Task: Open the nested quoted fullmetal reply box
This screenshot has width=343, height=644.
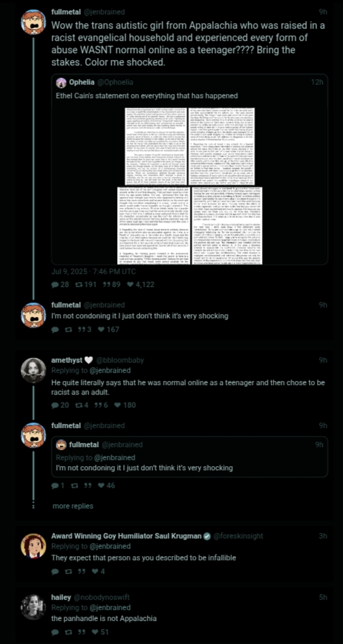Action: (190, 457)
